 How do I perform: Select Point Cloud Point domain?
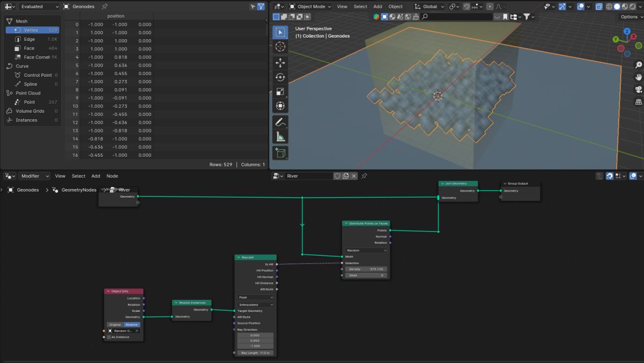point(32,102)
